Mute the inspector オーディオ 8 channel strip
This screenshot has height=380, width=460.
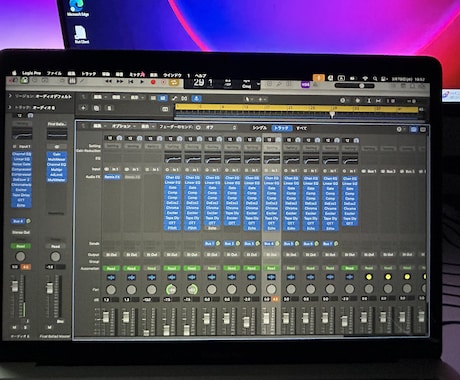click(x=14, y=328)
